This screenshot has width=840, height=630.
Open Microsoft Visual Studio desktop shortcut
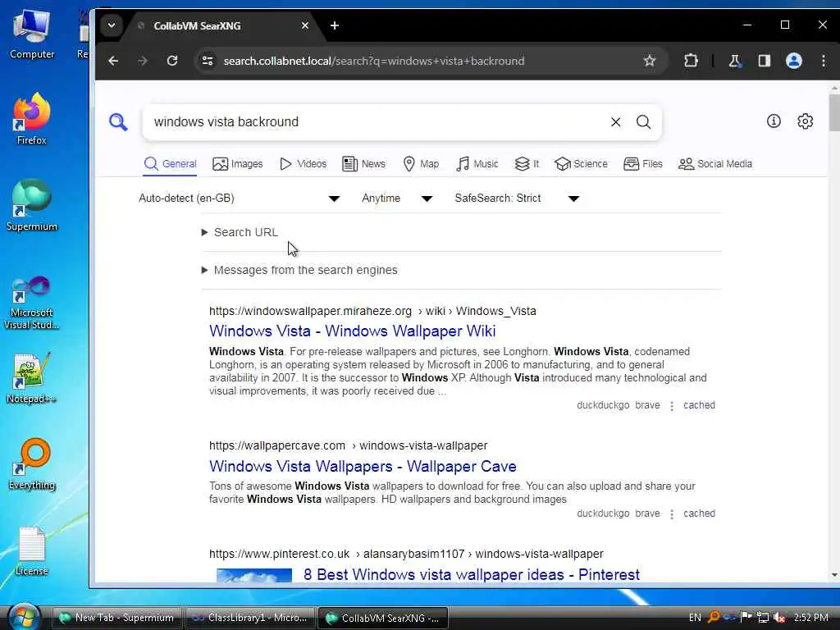pyautogui.click(x=32, y=304)
